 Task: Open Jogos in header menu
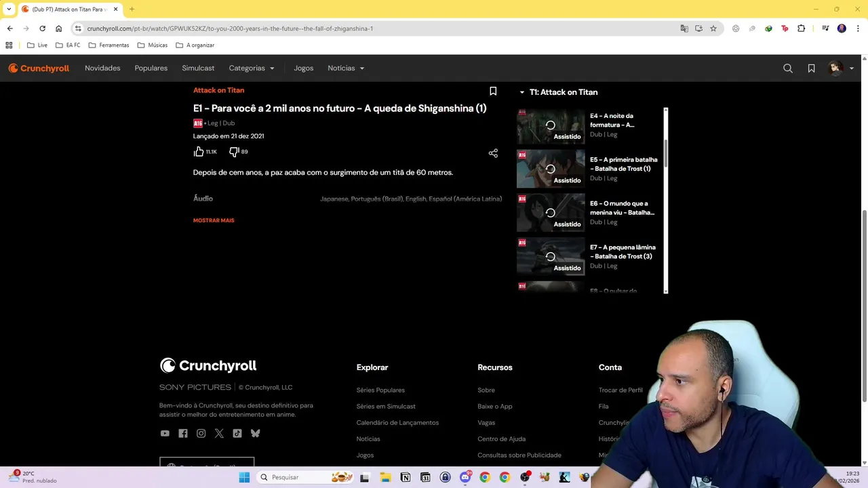304,68
